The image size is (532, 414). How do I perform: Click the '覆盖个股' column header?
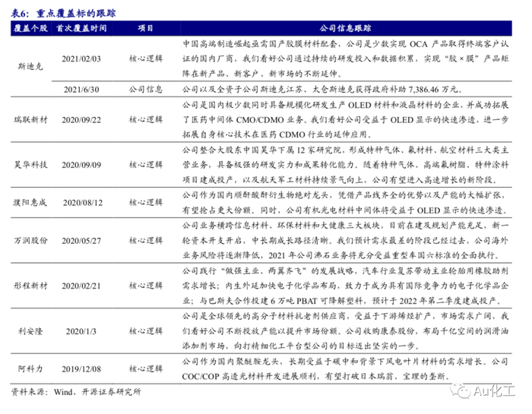pos(31,28)
